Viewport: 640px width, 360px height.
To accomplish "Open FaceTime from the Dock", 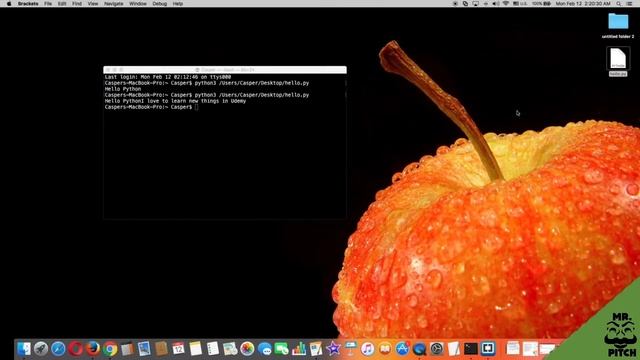I will (x=282, y=349).
